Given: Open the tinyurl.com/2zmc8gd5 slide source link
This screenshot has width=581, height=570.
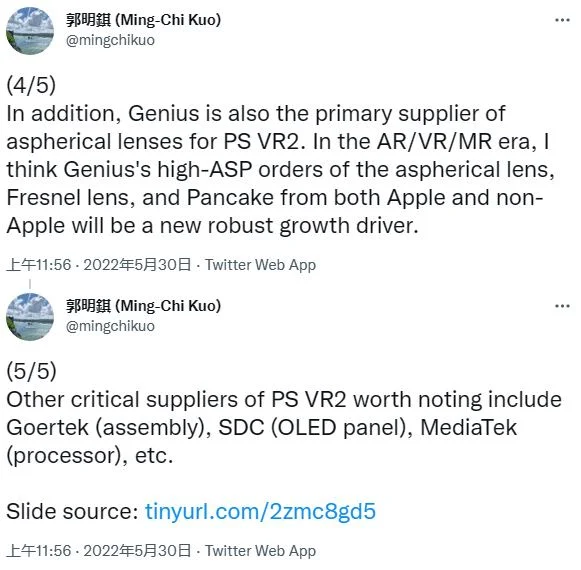Looking at the screenshot, I should pos(260,511).
